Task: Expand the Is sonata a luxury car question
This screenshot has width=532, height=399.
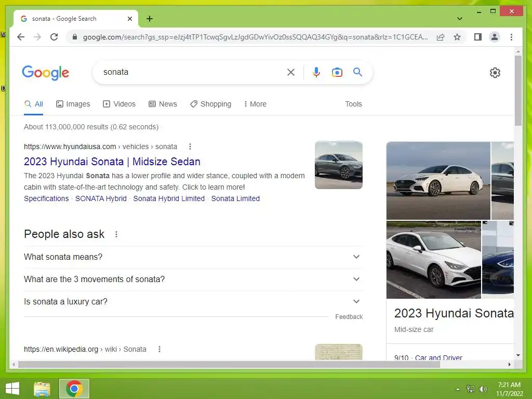Action: pos(193,302)
